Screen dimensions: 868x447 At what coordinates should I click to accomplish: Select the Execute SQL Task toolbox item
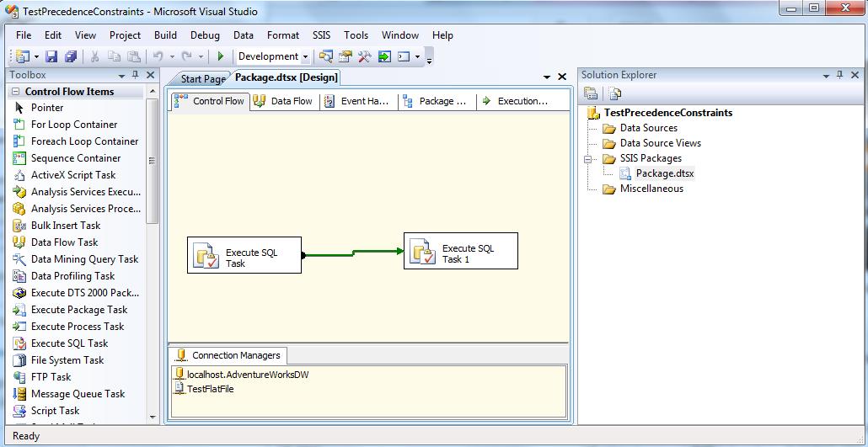[x=69, y=343]
